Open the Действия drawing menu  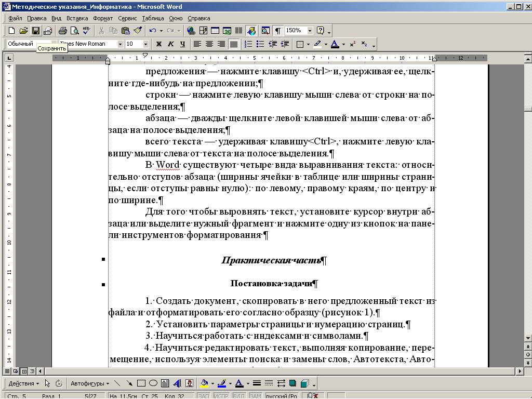[x=24, y=384]
